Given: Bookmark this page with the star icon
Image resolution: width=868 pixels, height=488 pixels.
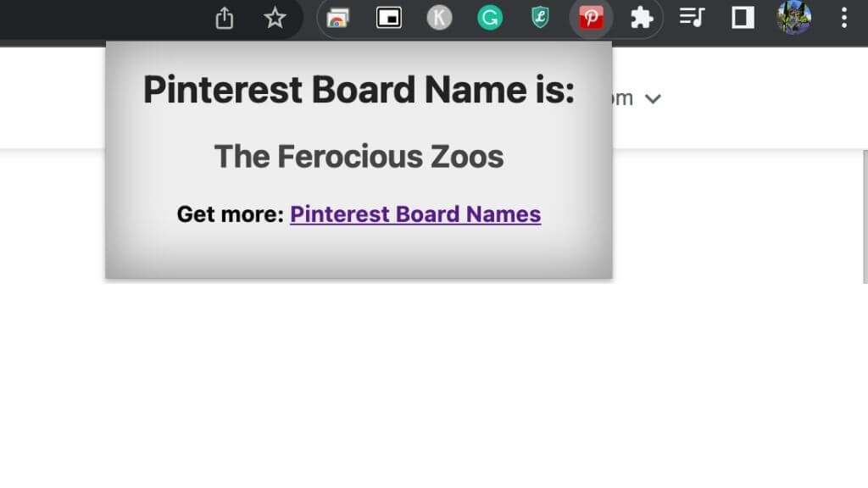Looking at the screenshot, I should pyautogui.click(x=275, y=18).
